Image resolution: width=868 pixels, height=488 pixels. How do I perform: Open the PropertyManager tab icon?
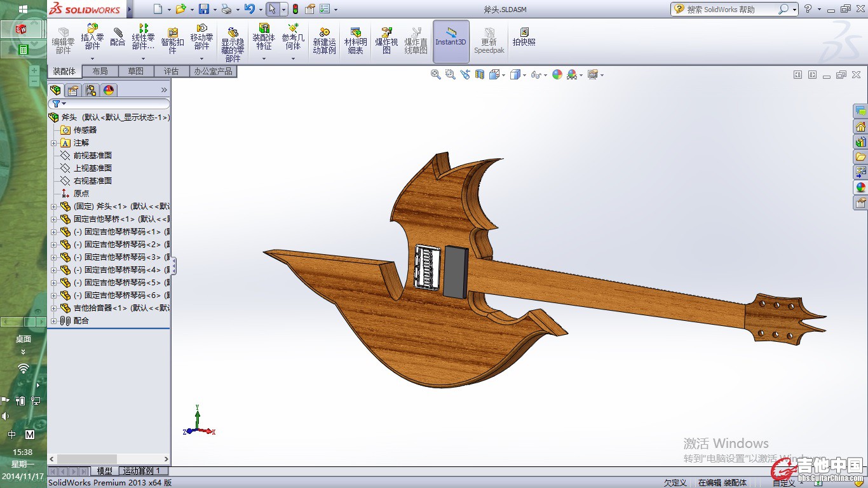[73, 90]
